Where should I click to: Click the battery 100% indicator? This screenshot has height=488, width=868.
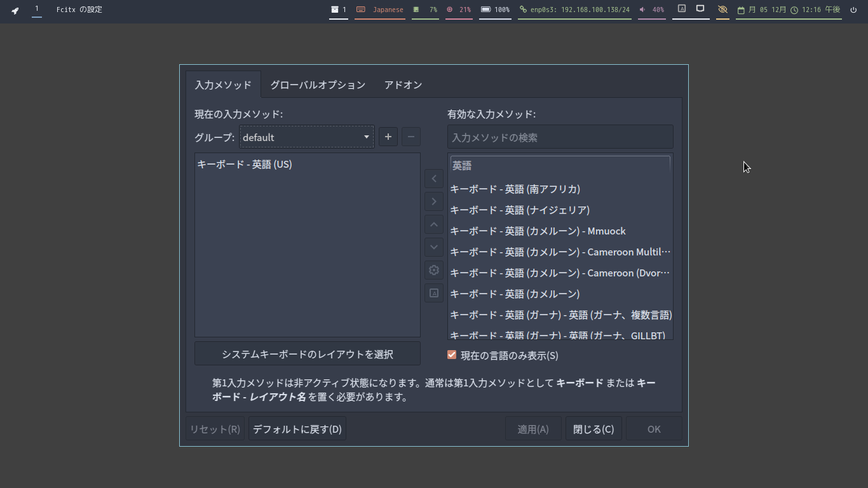pos(496,10)
